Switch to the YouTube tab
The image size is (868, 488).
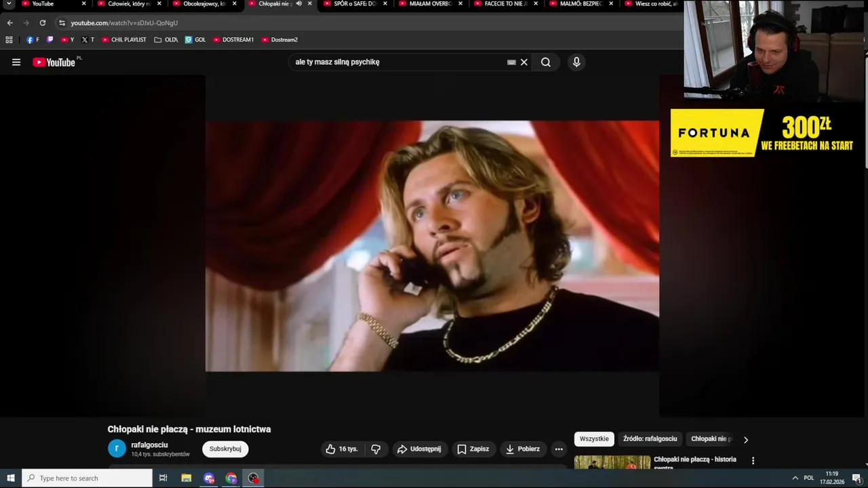pyautogui.click(x=43, y=3)
